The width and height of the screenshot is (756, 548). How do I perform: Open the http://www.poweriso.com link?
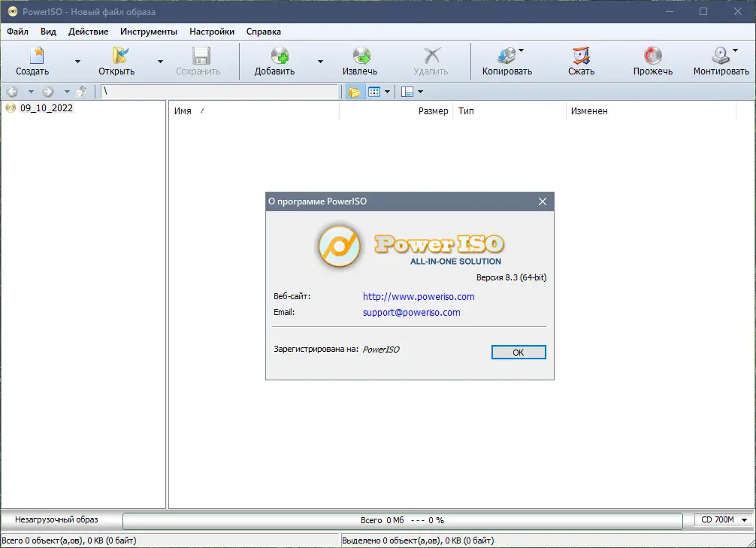(419, 297)
